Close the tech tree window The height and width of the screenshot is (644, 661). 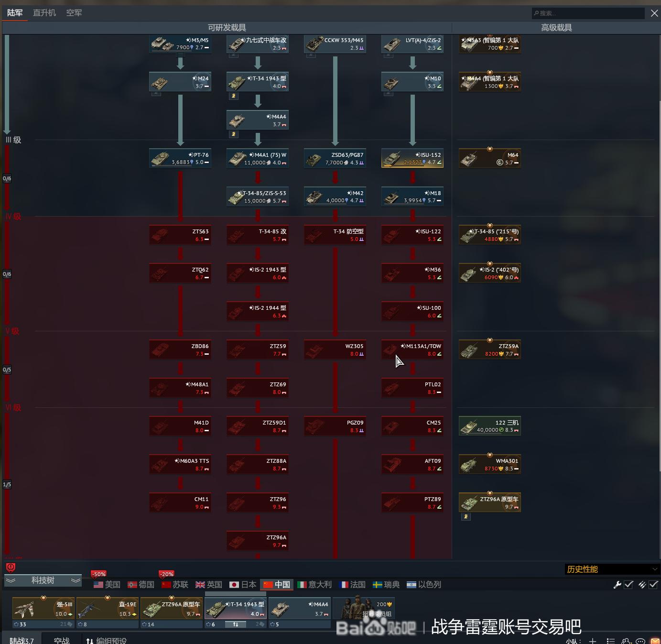tap(654, 13)
